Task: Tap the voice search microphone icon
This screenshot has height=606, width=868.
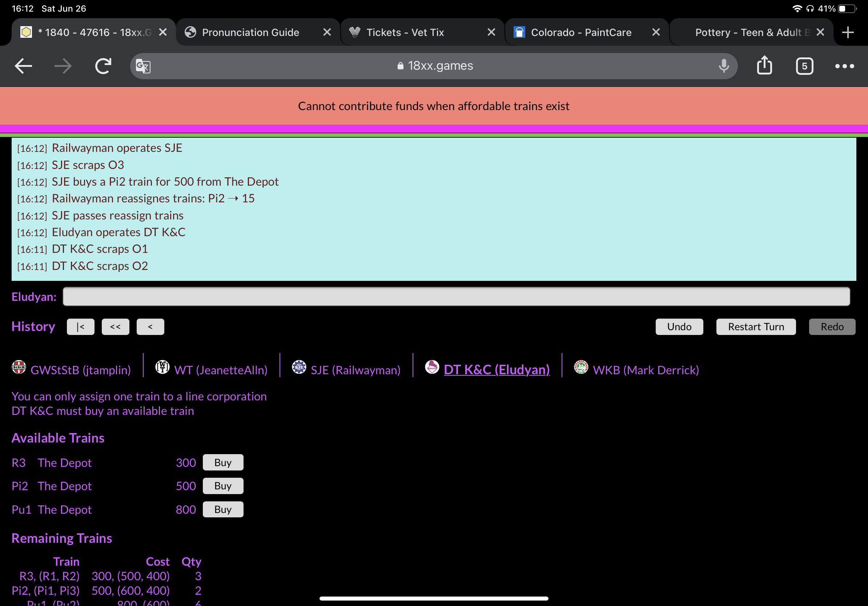Action: 724,66
